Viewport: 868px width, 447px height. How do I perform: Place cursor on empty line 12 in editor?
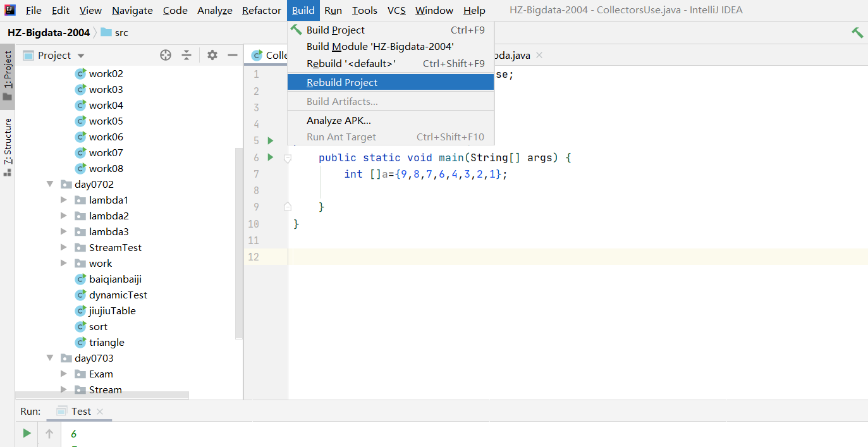pyautogui.click(x=577, y=257)
